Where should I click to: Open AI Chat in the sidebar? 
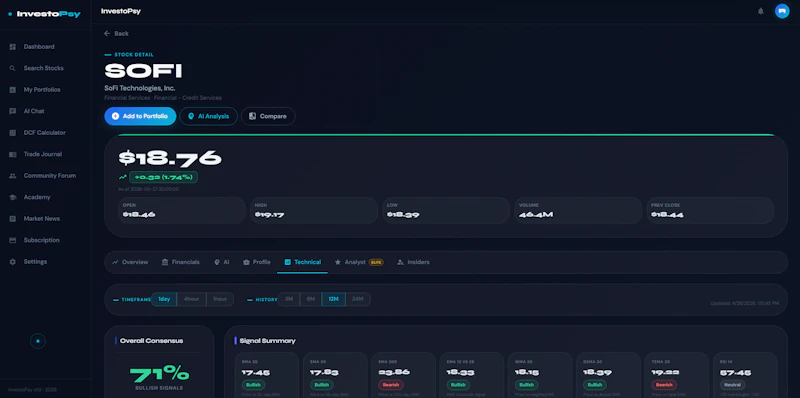(45, 111)
